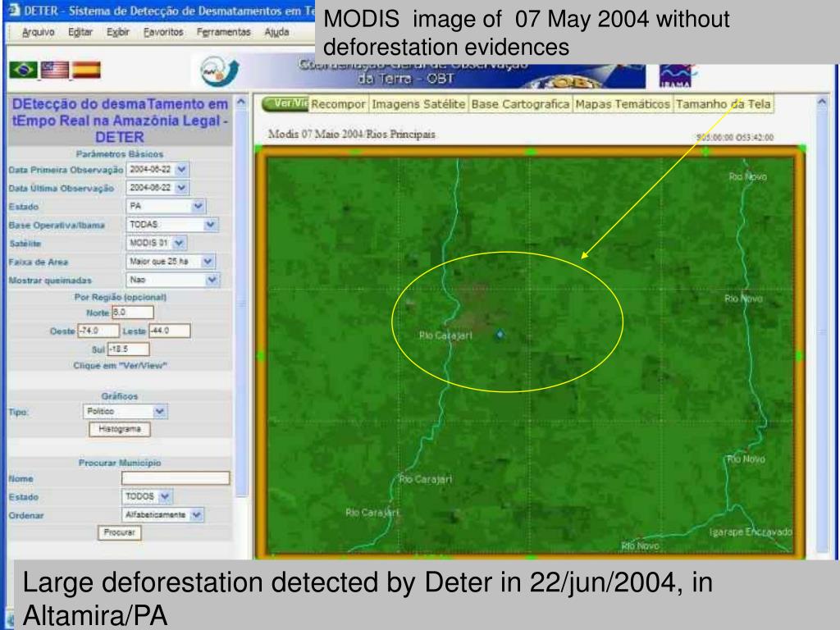Open Ordenar dropdown showing Alfabeticamente
The height and width of the screenshot is (630, 840).
point(197,515)
